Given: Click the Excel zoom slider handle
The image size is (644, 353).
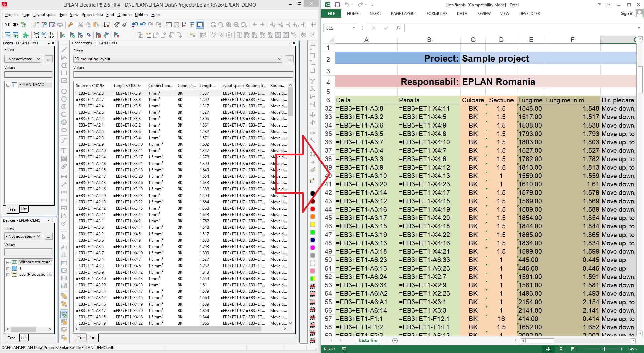Looking at the screenshot, I should click(604, 349).
